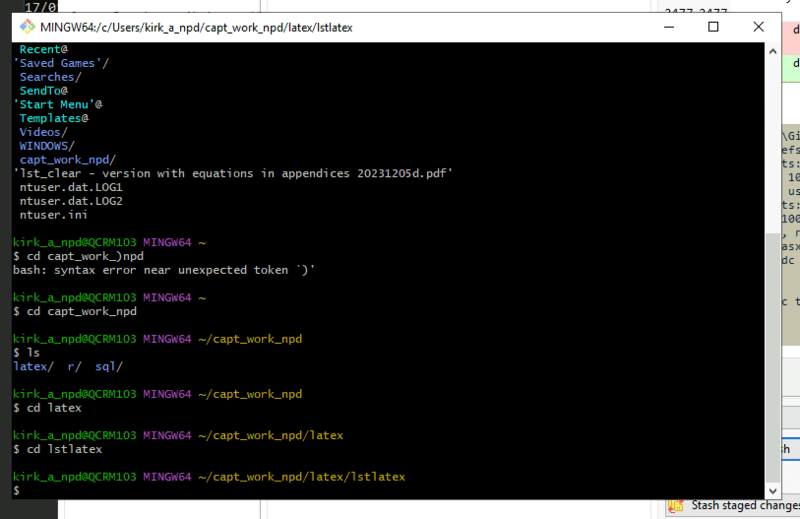
Task: Click the 'Templates@' listing entry
Action: (x=54, y=118)
